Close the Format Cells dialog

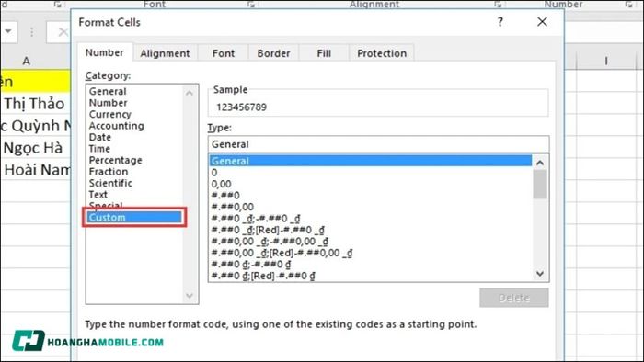click(542, 22)
